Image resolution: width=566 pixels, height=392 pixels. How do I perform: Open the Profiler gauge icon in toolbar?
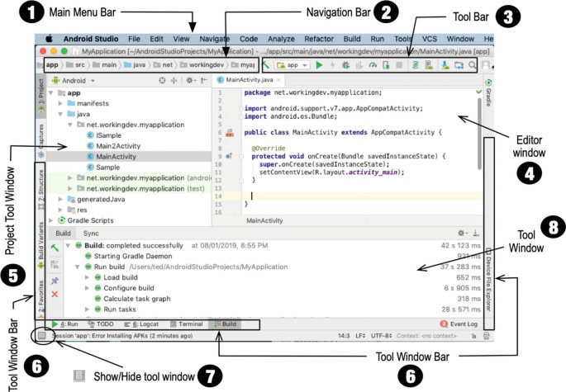pos(373,64)
